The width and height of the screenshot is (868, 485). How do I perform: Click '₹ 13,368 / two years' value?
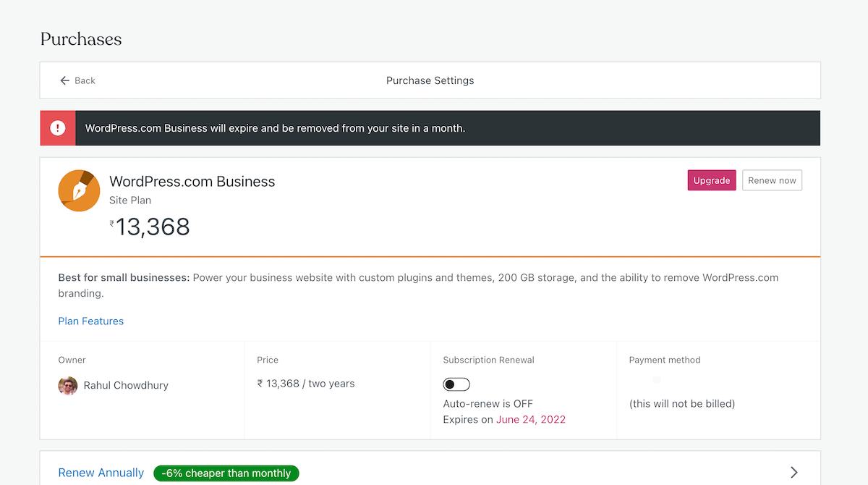coord(306,384)
